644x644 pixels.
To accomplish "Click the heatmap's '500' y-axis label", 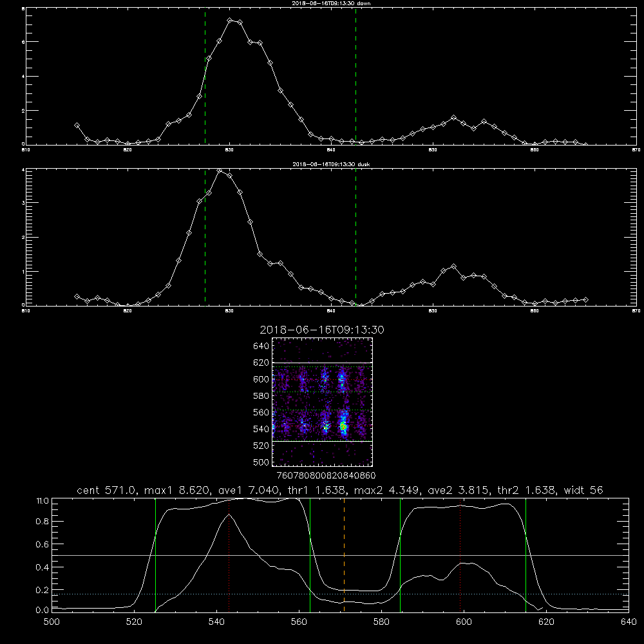I will tap(261, 462).
